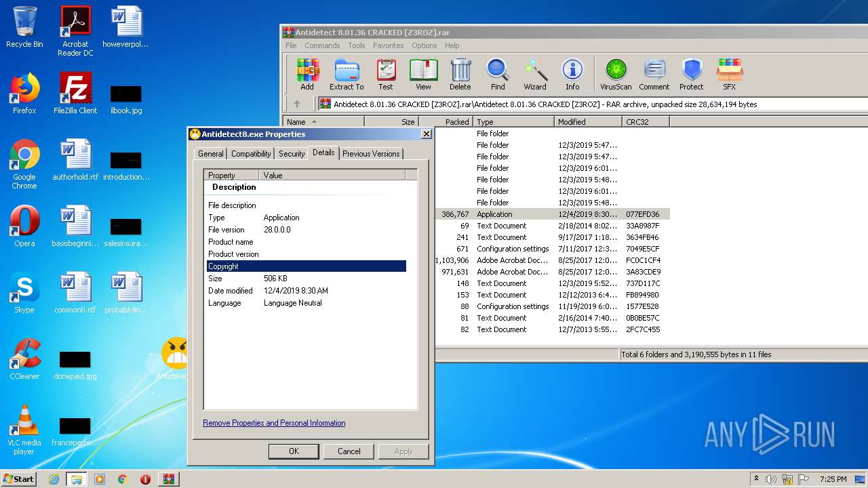The height and width of the screenshot is (488, 868).
Task: Open Internet Explorer from taskbar
Action: coord(54,479)
